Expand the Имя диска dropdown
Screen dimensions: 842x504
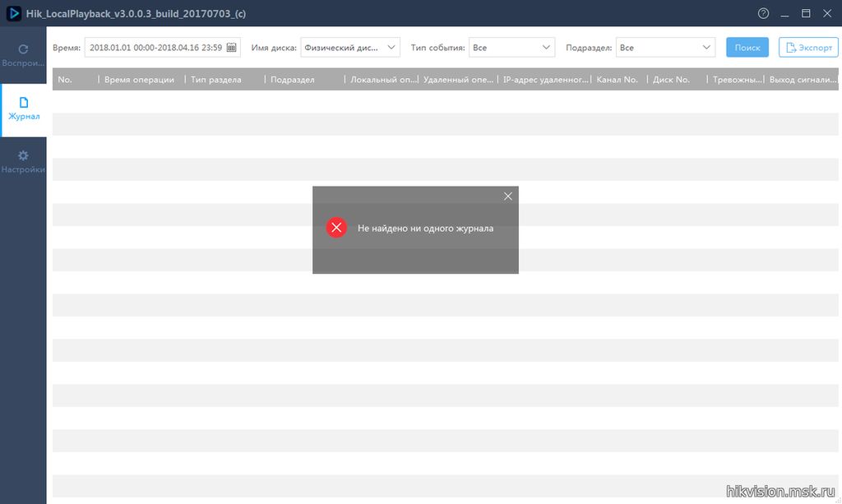(x=350, y=47)
